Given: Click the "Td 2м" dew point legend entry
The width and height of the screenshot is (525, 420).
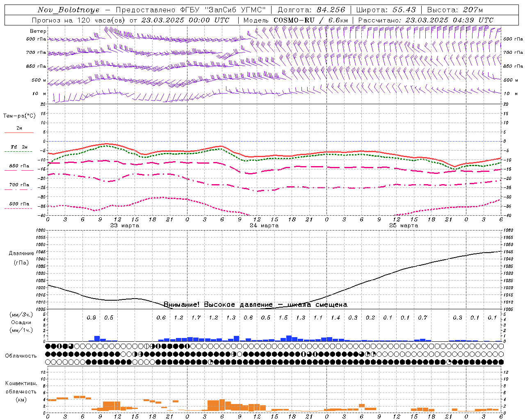Looking at the screenshot, I should (19, 147).
